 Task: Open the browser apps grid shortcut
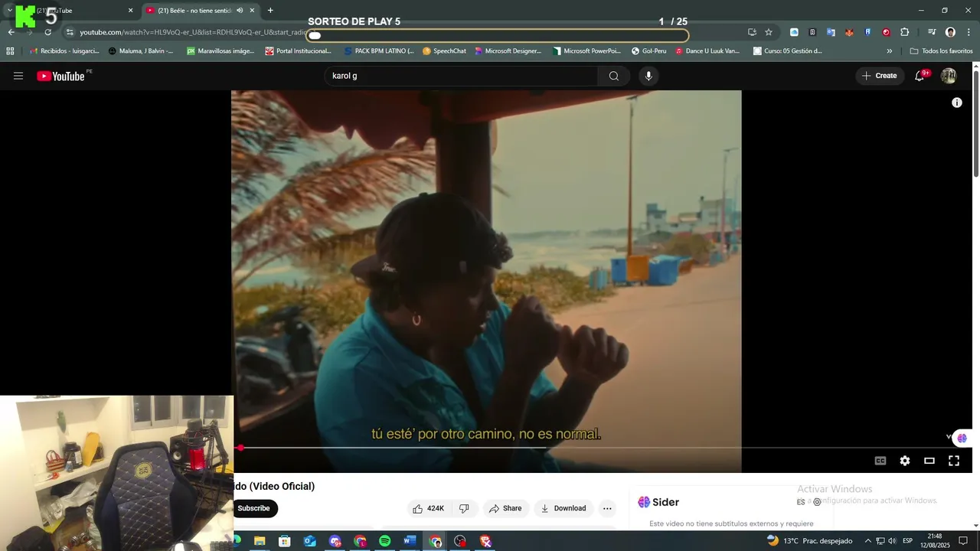[10, 51]
